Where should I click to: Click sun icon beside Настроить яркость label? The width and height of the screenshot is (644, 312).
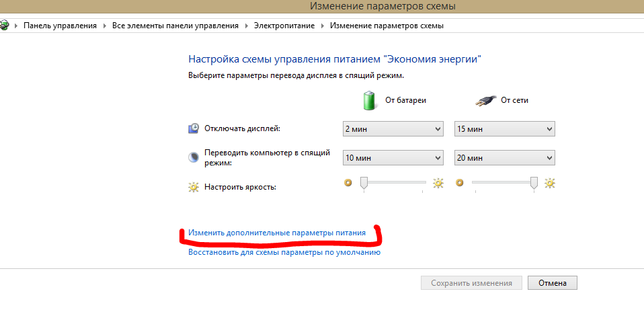coord(194,187)
